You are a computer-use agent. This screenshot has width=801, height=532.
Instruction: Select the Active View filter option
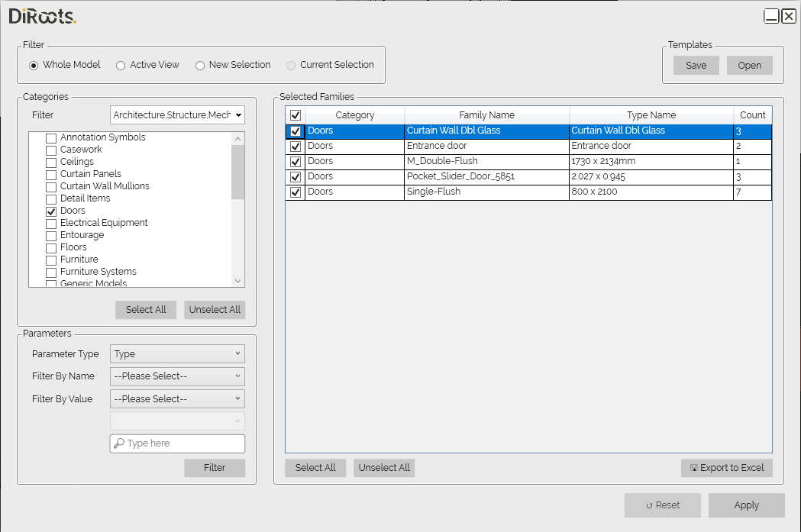[x=120, y=65]
